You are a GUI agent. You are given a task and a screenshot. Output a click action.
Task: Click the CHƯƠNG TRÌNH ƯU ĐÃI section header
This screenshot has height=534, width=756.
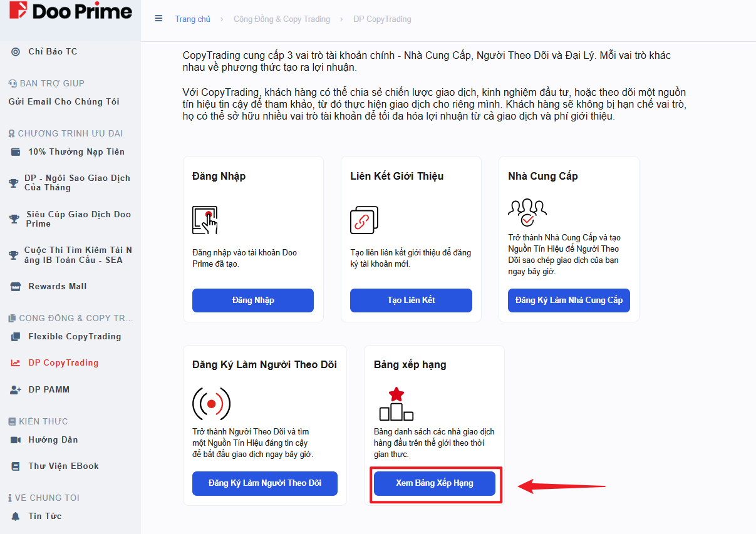point(65,133)
